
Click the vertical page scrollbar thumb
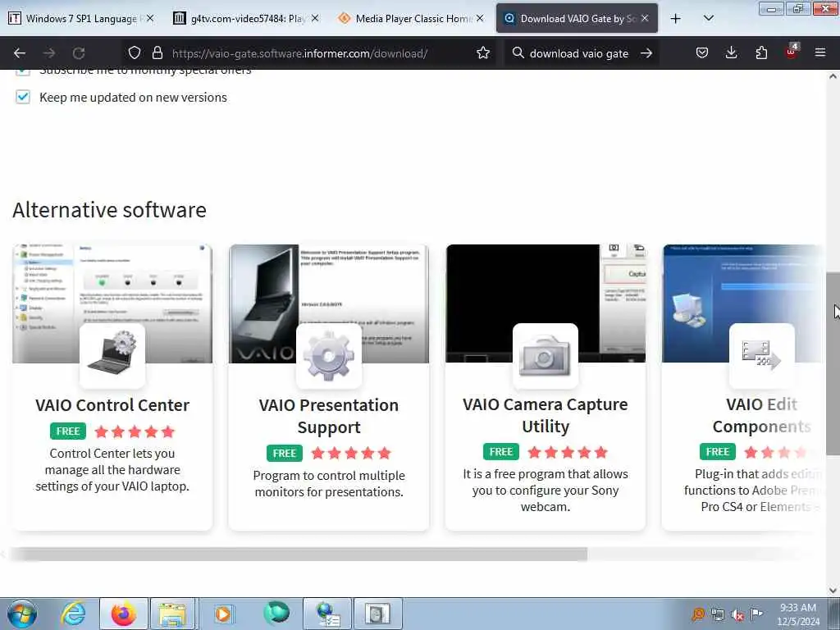click(833, 364)
